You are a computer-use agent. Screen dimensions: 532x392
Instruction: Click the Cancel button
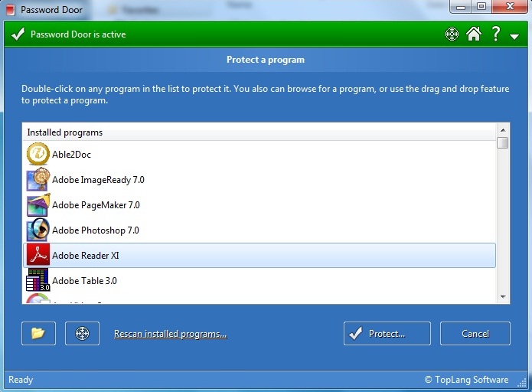[475, 333]
